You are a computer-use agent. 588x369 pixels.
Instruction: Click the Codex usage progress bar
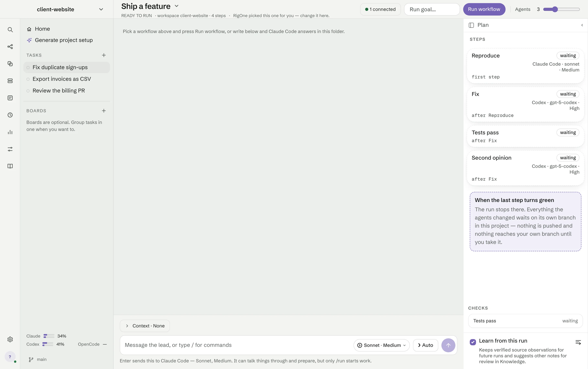(48, 344)
